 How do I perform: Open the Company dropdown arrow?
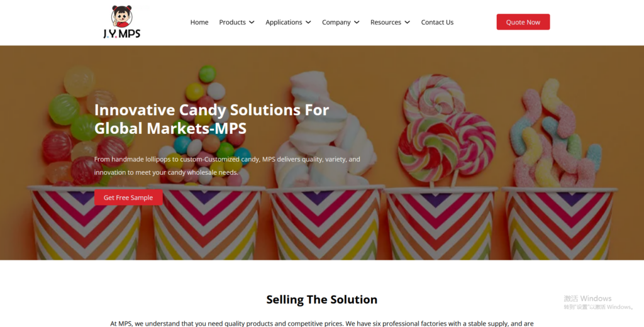(x=357, y=22)
